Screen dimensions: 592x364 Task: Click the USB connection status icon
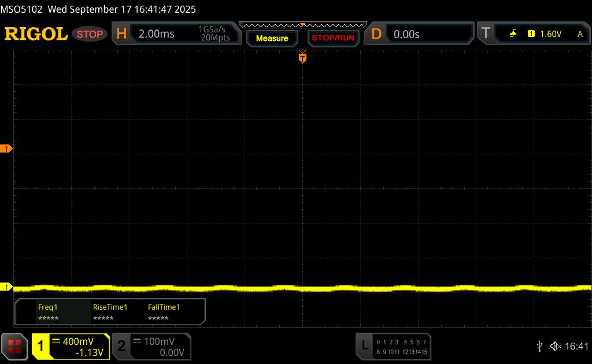click(539, 346)
